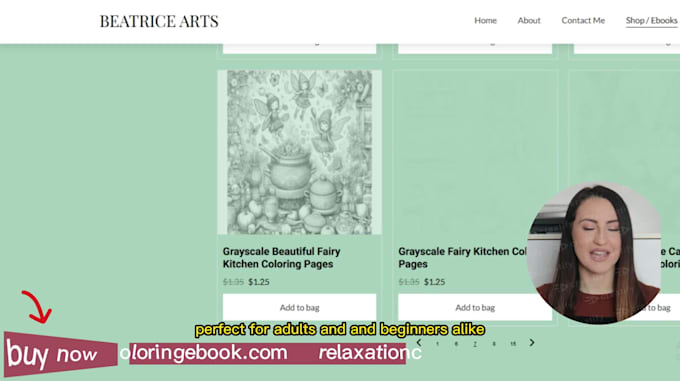Add Grayscale Beautiful Fairy Kitchen to bag
Screen dimensions: 680x381
(x=299, y=307)
